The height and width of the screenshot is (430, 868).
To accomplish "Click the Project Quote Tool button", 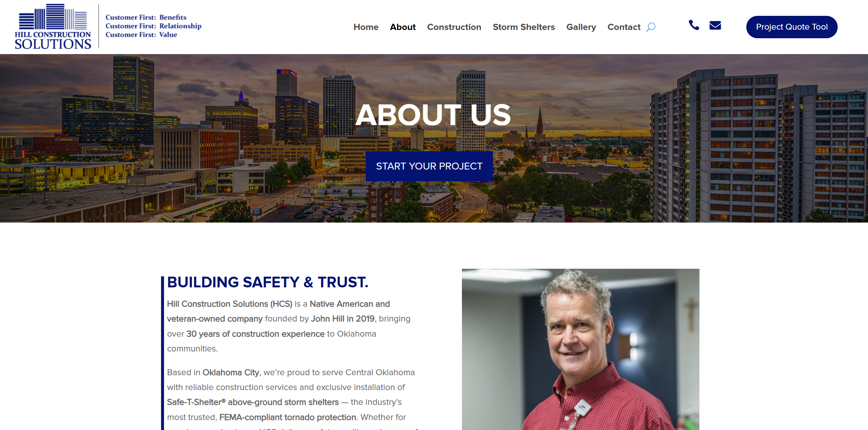I will pyautogui.click(x=792, y=27).
